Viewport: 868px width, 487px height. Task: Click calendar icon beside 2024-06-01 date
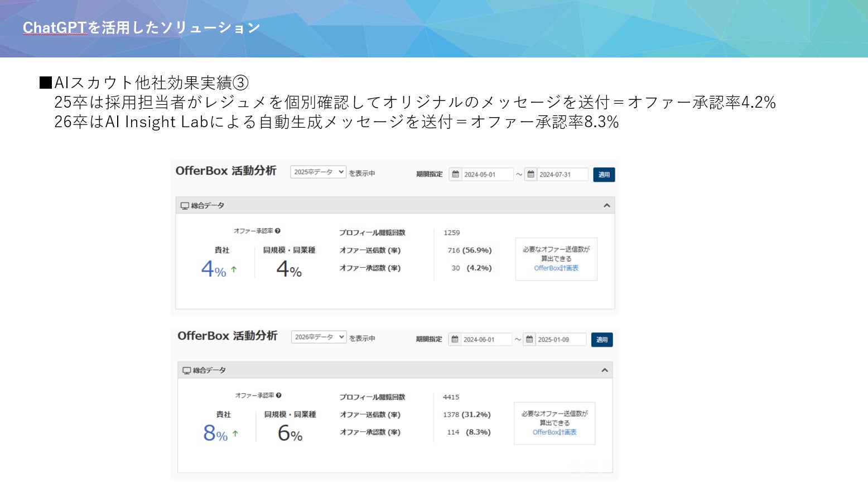pyautogui.click(x=455, y=339)
